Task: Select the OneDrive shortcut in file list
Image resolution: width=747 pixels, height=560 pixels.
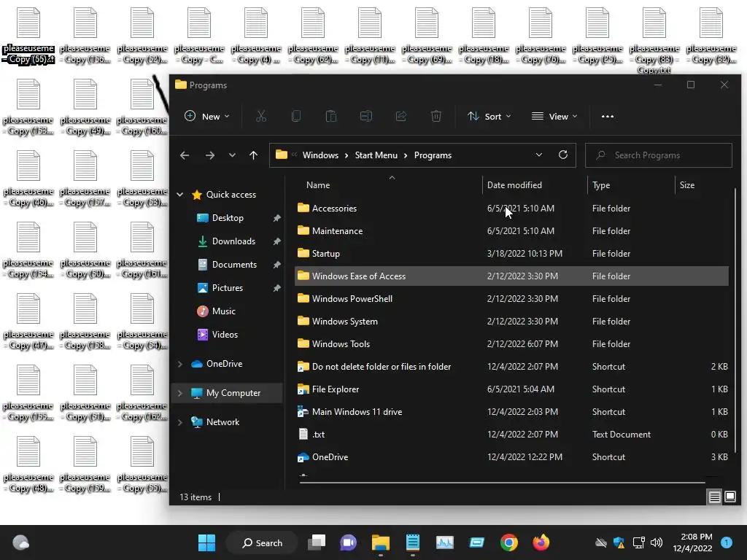Action: click(x=511, y=457)
